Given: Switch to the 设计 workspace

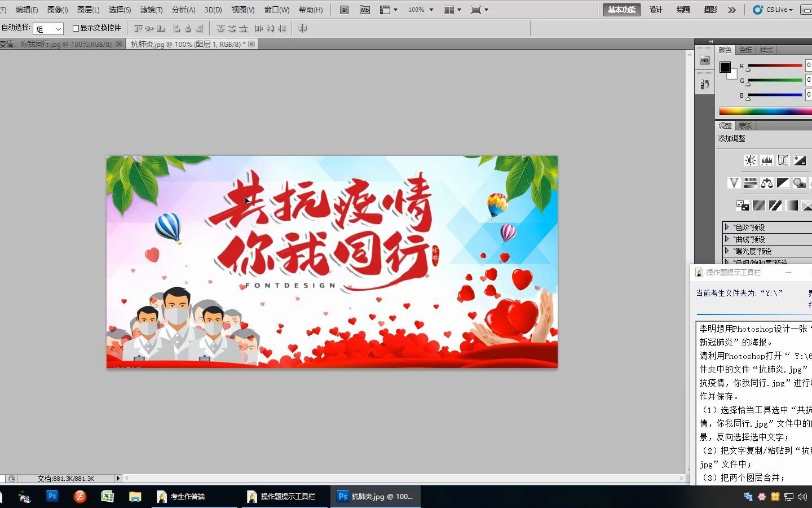Looking at the screenshot, I should click(655, 10).
